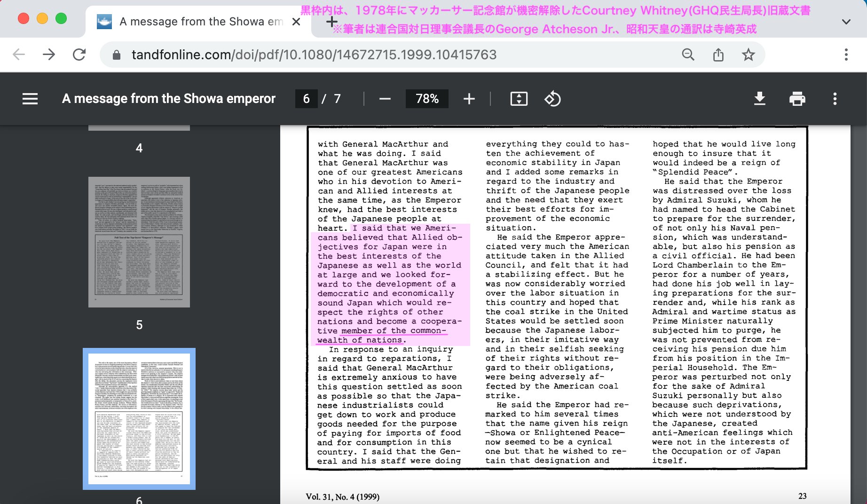Open a new browser tab
The width and height of the screenshot is (867, 504).
332,22
